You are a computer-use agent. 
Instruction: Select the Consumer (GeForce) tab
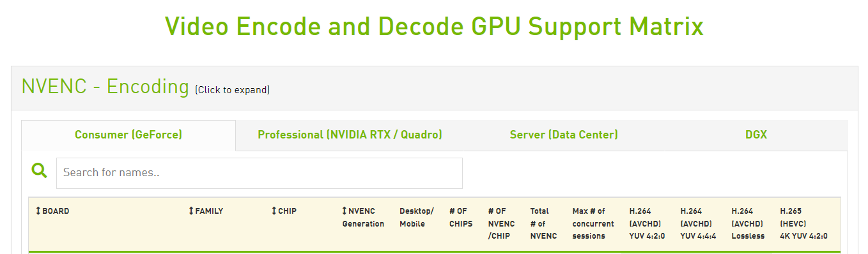pyautogui.click(x=128, y=135)
